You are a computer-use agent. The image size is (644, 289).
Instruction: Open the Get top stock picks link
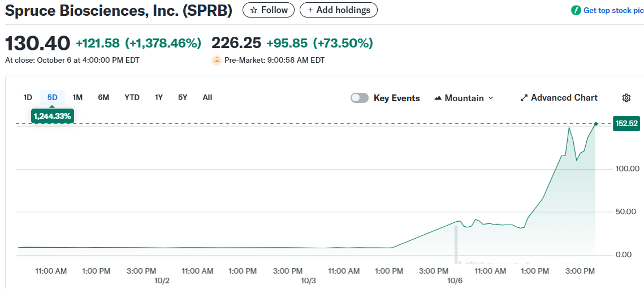click(613, 10)
